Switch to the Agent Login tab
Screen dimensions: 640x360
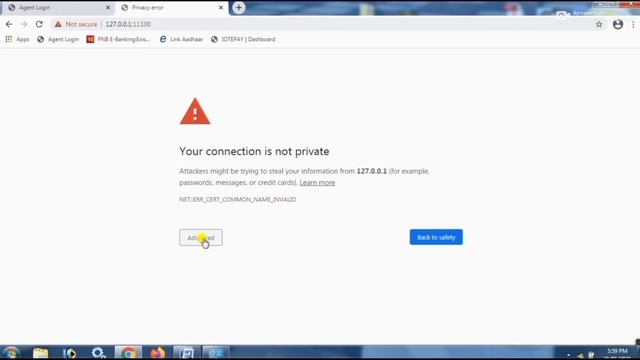pyautogui.click(x=57, y=7)
